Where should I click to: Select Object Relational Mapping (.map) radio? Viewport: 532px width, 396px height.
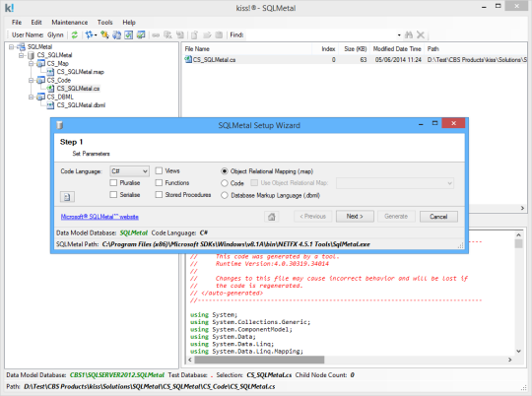pos(225,171)
